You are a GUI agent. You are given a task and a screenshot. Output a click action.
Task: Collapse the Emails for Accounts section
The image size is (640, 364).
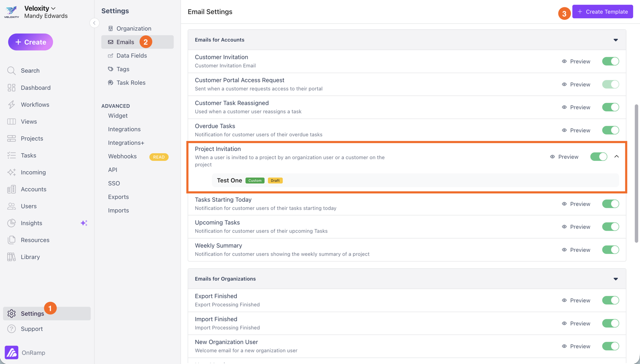click(x=615, y=40)
